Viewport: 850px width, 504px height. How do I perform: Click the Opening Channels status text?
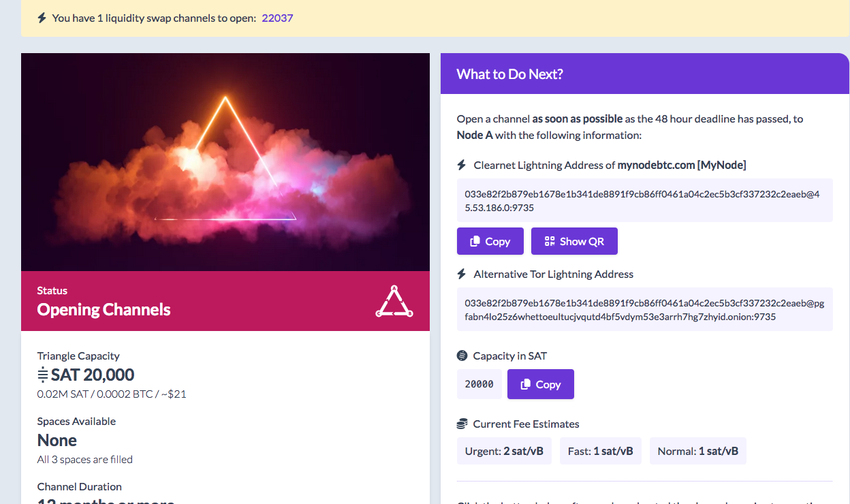tap(104, 310)
